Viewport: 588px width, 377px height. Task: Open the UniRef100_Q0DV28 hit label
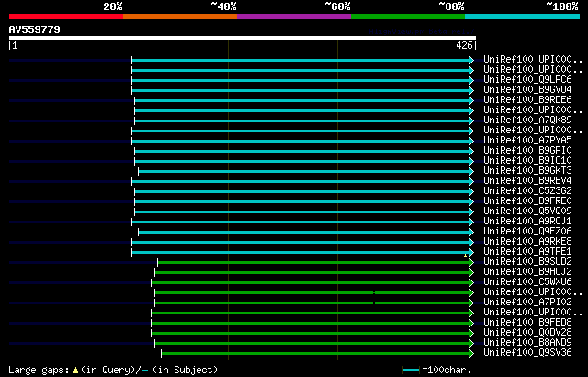point(527,333)
